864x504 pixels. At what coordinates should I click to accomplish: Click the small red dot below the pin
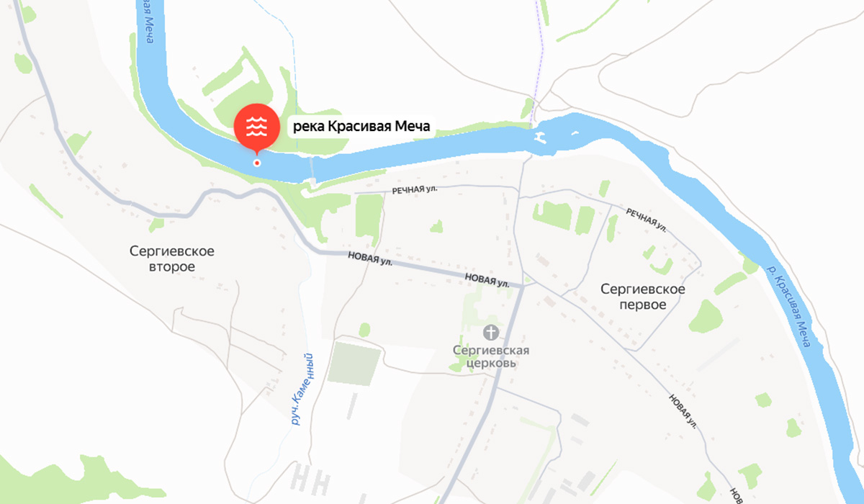pos(256,163)
